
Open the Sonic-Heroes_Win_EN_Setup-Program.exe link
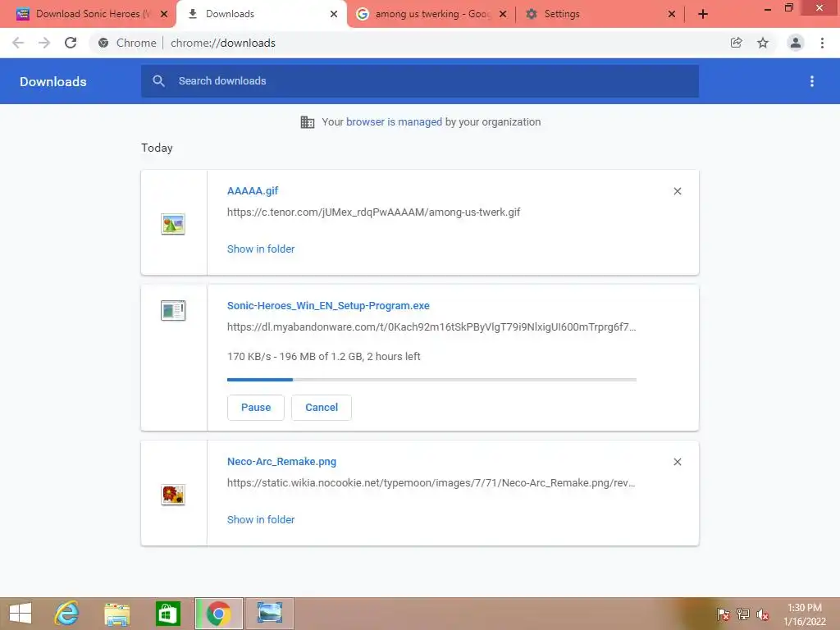point(328,306)
